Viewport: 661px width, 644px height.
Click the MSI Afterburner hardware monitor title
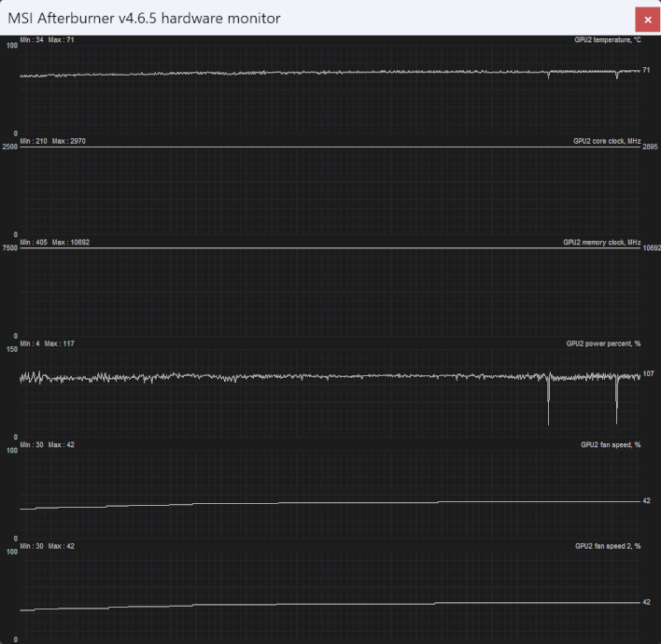pyautogui.click(x=144, y=19)
